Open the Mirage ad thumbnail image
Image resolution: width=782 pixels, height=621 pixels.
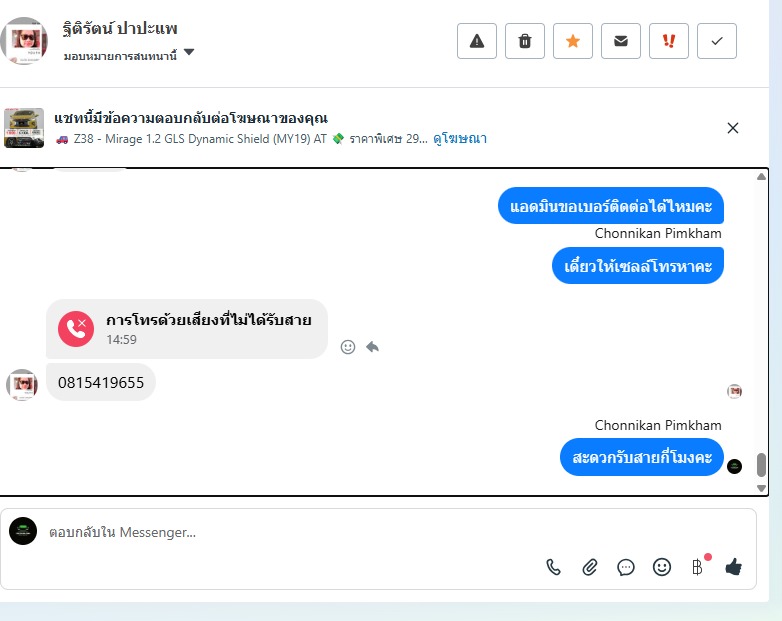pyautogui.click(x=24, y=128)
